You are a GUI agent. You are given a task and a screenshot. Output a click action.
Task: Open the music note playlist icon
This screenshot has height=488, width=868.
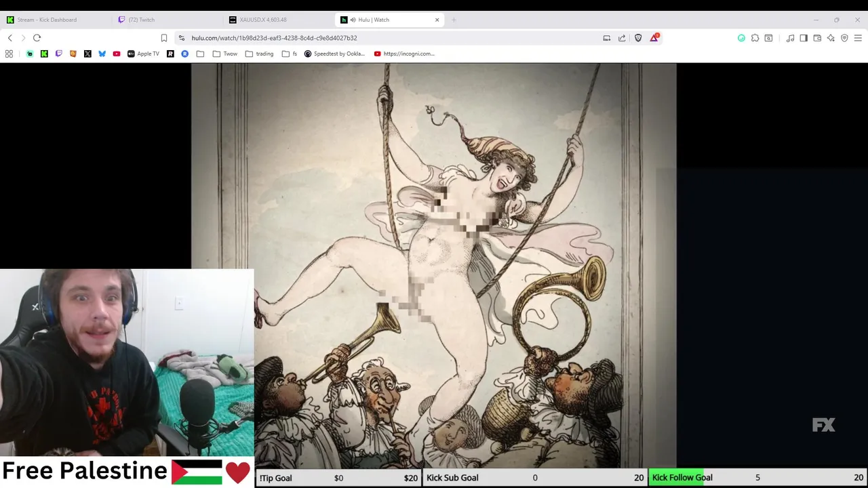[790, 38]
